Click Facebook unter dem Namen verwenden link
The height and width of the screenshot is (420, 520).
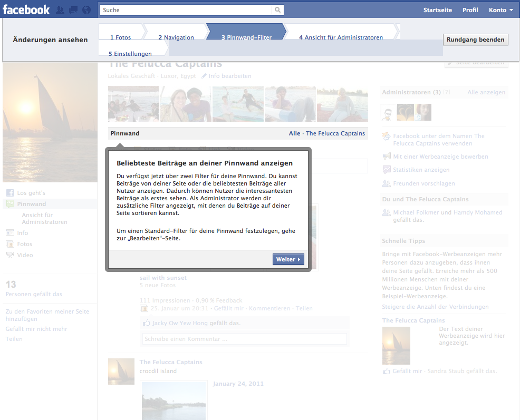pos(439,140)
